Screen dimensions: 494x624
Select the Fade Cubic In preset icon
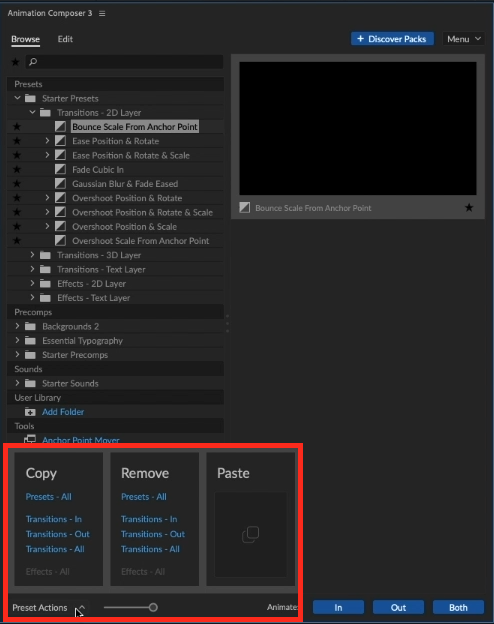(61, 170)
